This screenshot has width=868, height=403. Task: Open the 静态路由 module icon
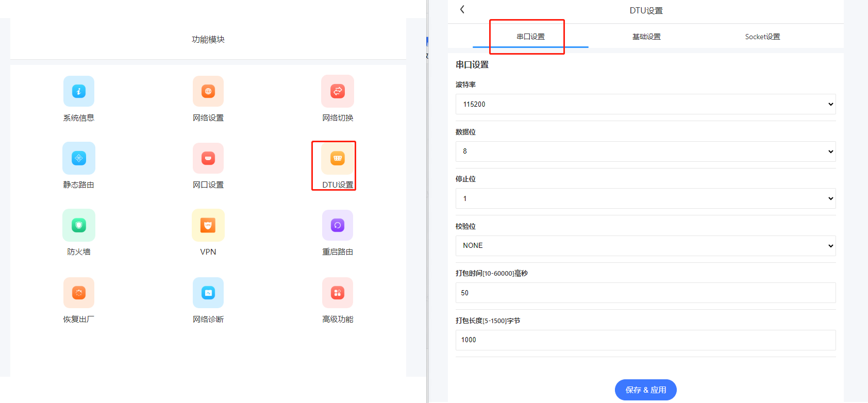click(79, 158)
